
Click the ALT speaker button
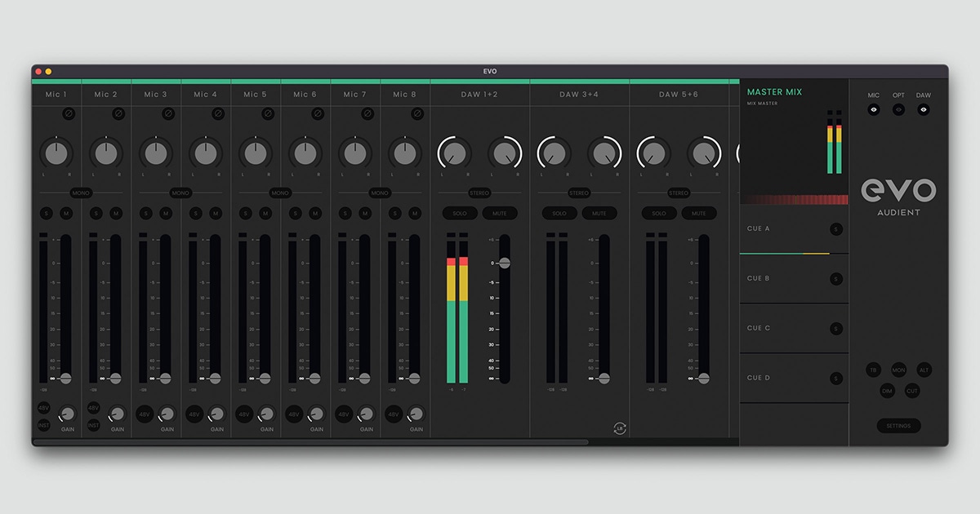click(924, 370)
